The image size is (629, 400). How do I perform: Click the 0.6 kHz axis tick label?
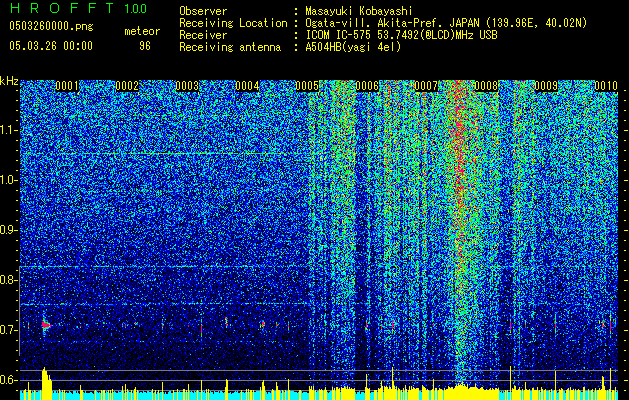tap(8, 380)
